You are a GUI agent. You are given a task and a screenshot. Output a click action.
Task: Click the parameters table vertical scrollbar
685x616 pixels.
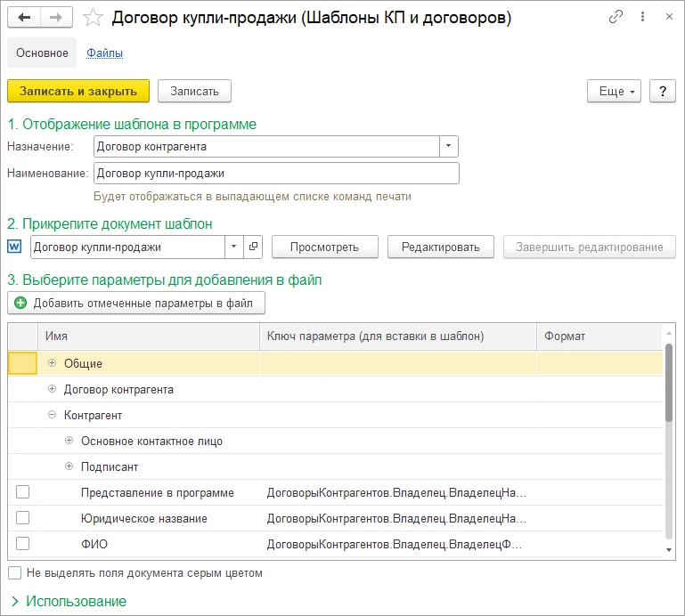click(x=669, y=441)
